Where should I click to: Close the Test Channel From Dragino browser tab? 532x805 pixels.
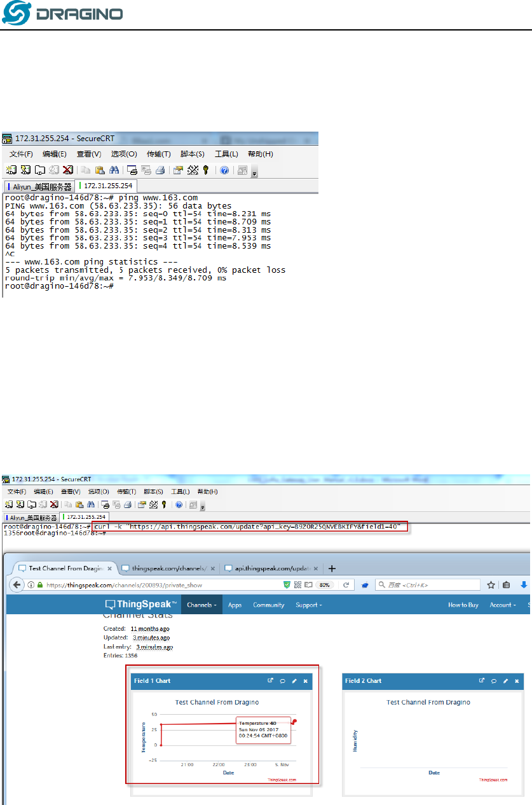(109, 568)
